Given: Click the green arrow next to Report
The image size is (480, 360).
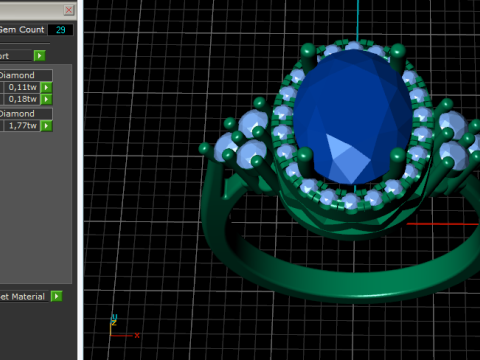Looking at the screenshot, I should [x=40, y=56].
